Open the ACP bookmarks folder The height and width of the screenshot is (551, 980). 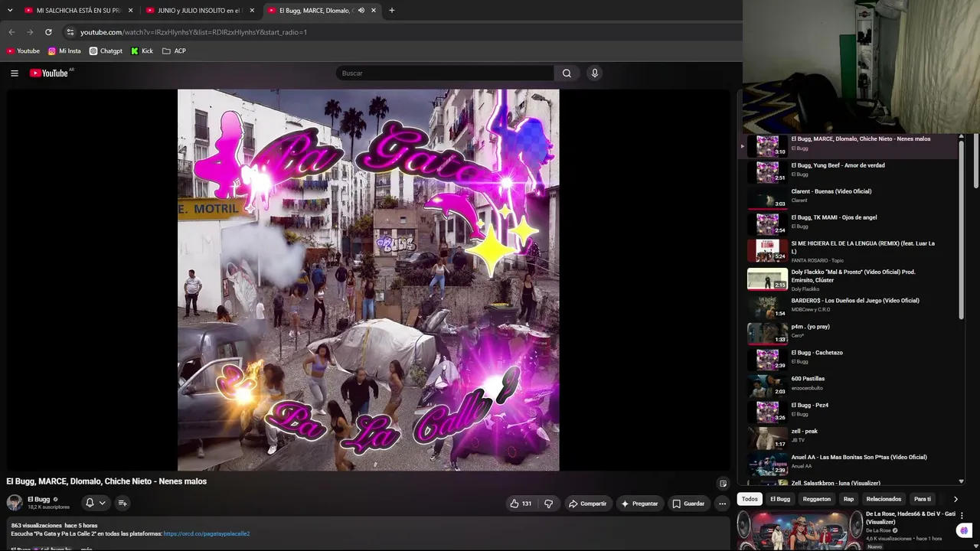point(174,51)
